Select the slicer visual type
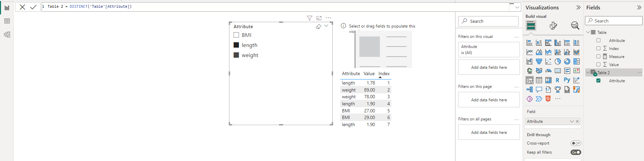 pos(530,80)
